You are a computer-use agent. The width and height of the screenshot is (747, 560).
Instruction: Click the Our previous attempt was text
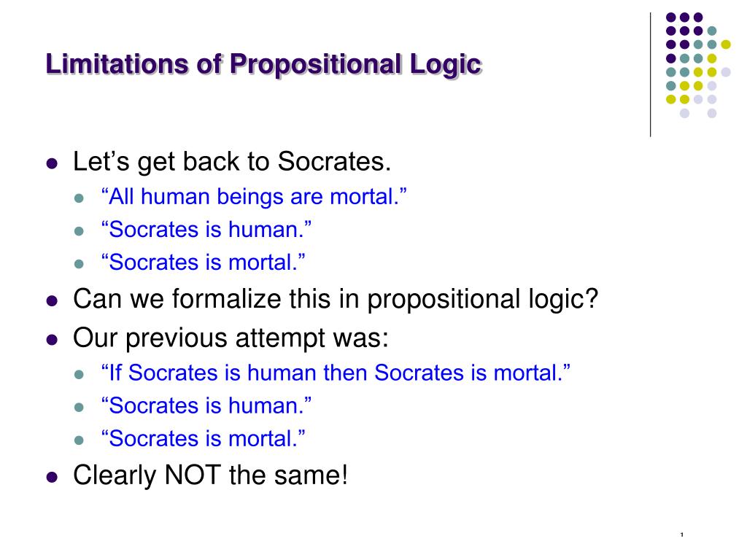(231, 338)
